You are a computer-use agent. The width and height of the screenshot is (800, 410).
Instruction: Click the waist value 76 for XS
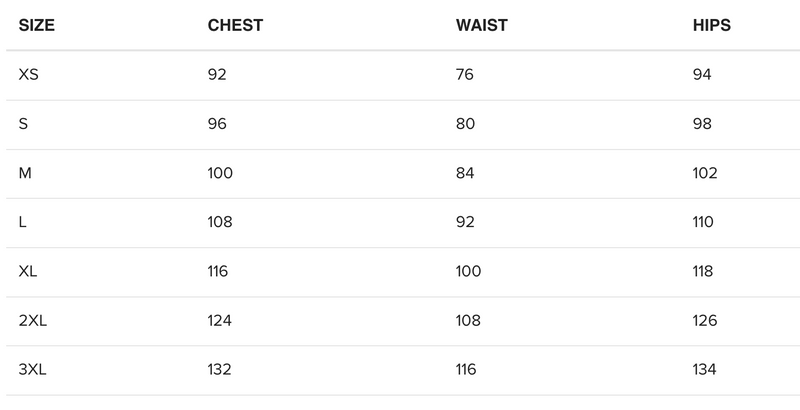point(465,75)
